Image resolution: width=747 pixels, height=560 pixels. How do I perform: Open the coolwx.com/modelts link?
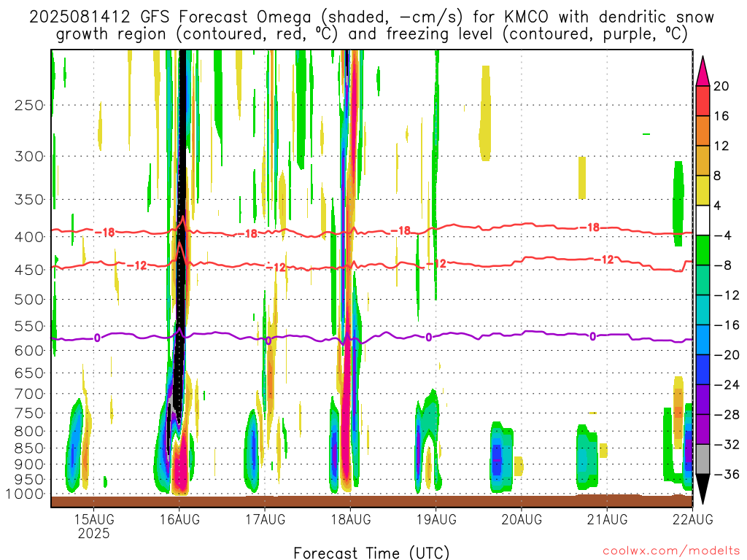click(x=671, y=551)
